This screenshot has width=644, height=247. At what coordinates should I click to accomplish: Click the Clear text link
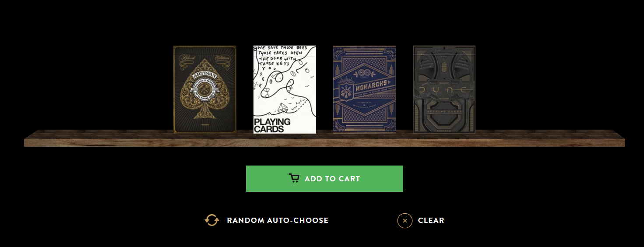(x=431, y=220)
